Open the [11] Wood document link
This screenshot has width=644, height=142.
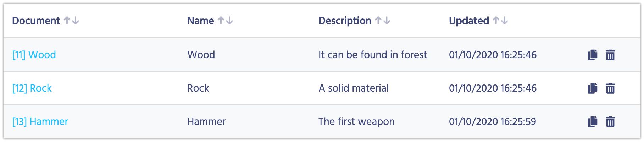tap(34, 55)
